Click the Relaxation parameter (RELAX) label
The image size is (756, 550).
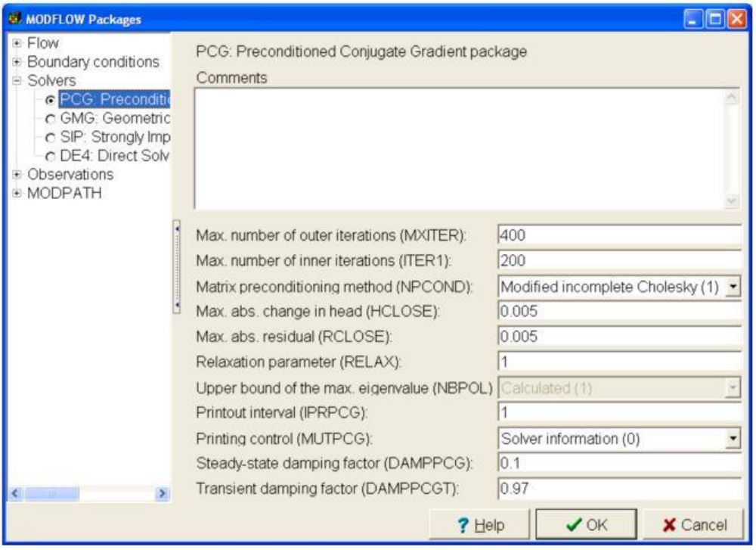click(x=299, y=362)
